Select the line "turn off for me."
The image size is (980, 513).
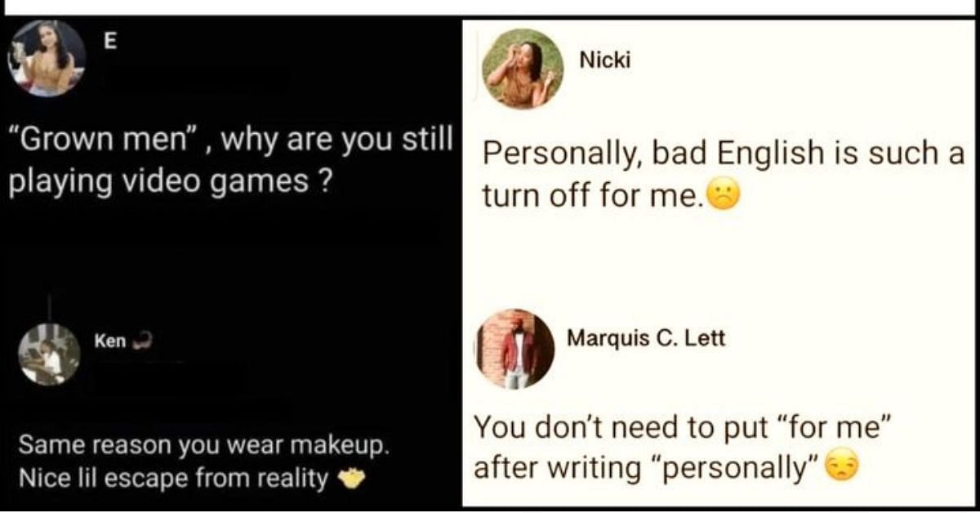pos(591,196)
